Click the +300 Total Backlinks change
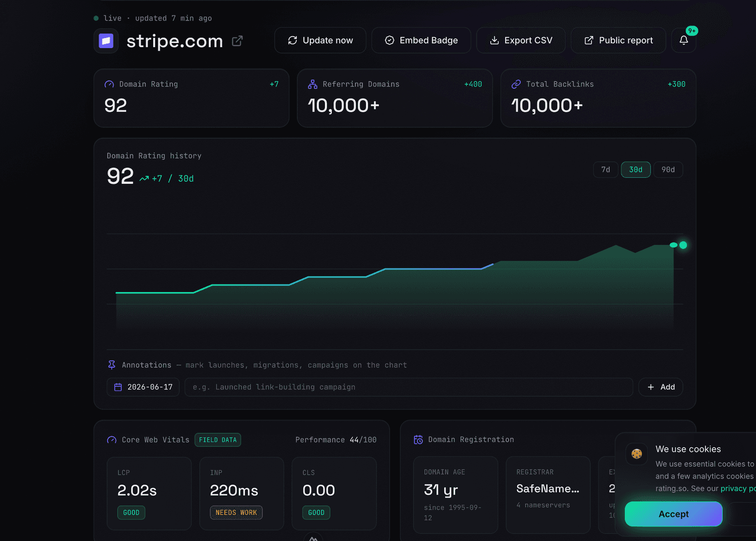Screen dimensions: 756x541 pos(676,84)
